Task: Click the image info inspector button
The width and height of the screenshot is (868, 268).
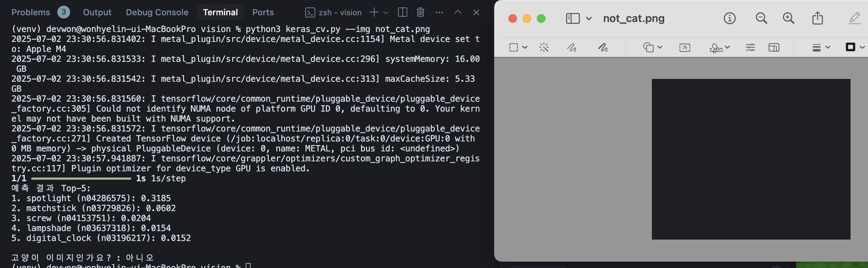Action: tap(730, 18)
